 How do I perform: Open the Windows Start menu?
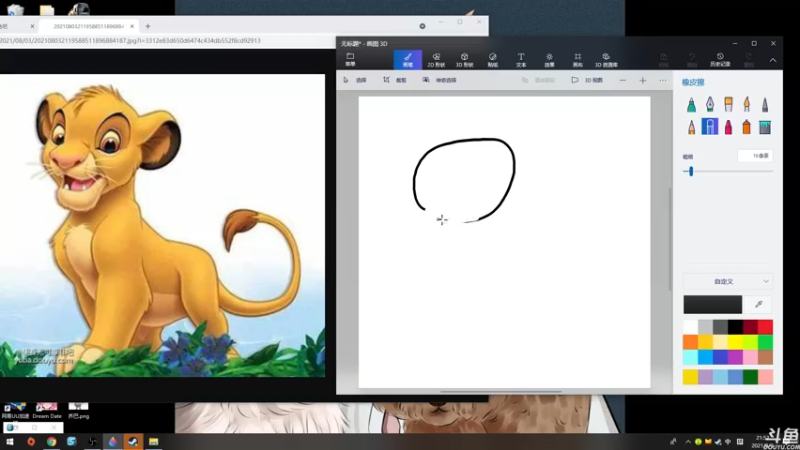[10, 442]
